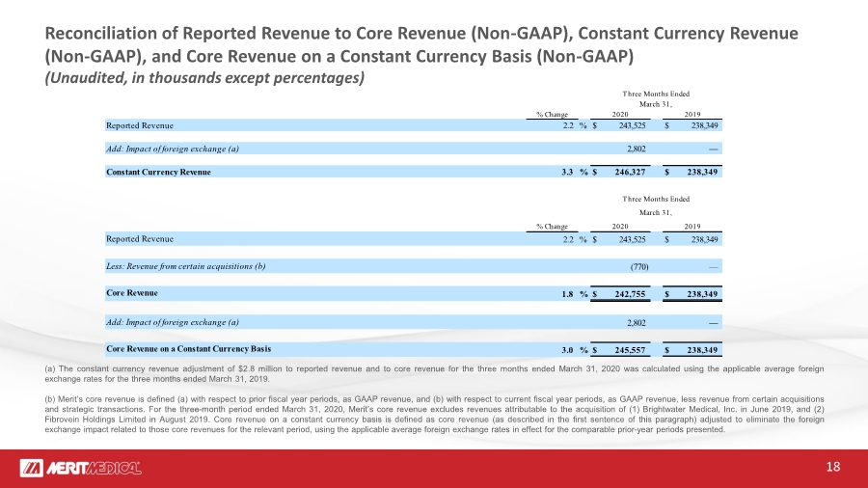
Task: Select 'Less: Revenue from certain acquisitions (b)' label
Action: click(186, 266)
